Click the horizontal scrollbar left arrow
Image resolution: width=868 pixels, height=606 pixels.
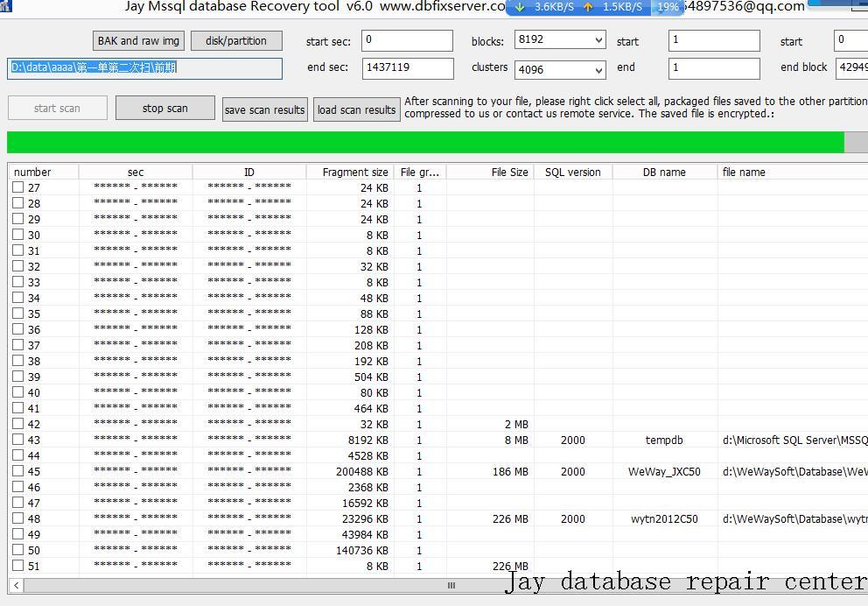click(x=16, y=585)
